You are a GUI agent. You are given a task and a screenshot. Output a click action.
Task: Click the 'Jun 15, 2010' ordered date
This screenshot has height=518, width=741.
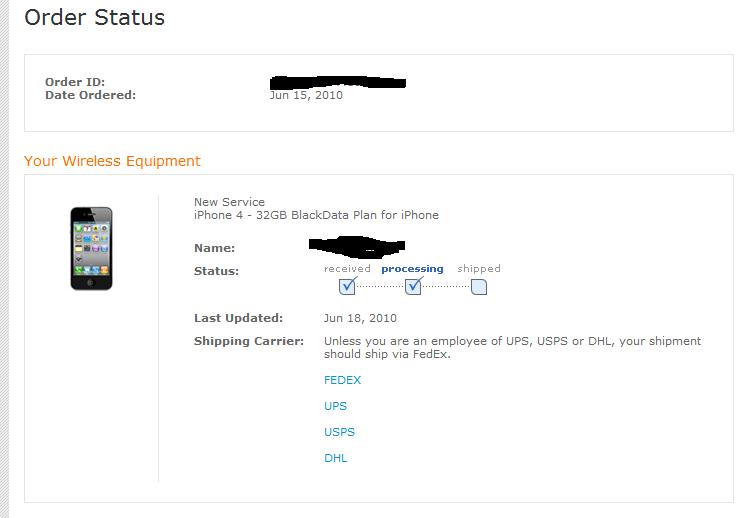(306, 95)
